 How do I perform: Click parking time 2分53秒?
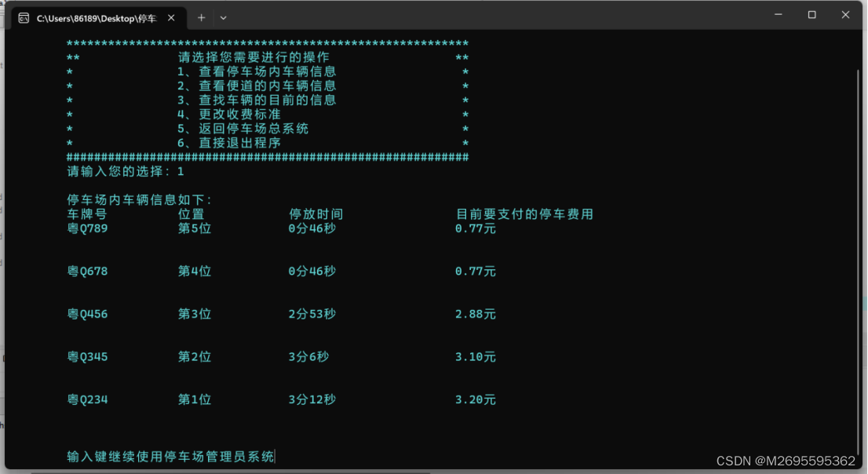312,314
